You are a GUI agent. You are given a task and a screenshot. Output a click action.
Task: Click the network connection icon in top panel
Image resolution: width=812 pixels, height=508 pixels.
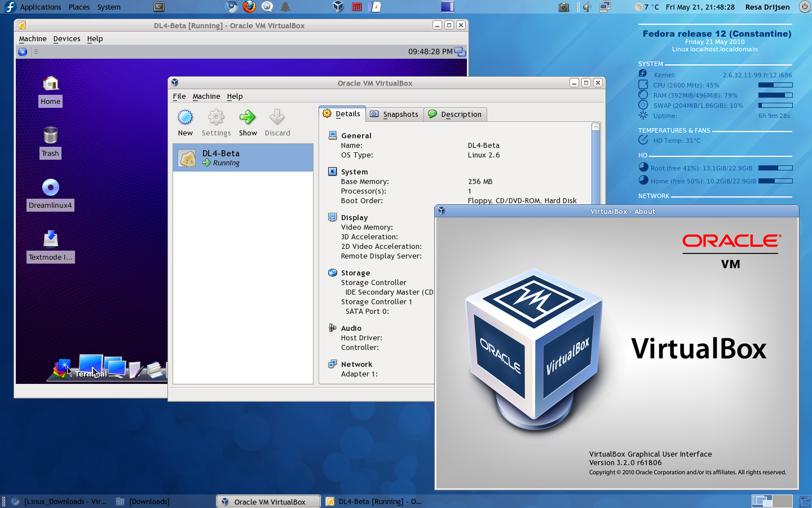[605, 7]
